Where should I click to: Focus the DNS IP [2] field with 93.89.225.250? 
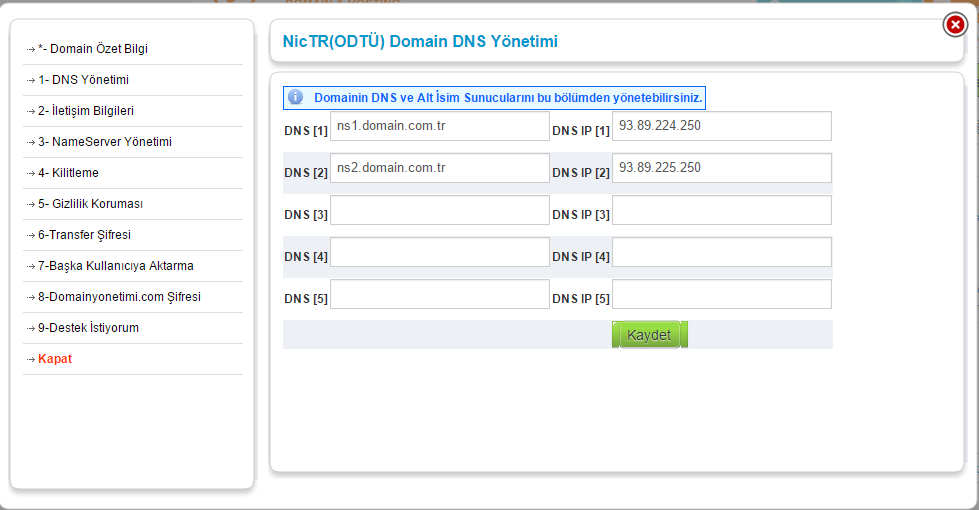click(x=722, y=168)
